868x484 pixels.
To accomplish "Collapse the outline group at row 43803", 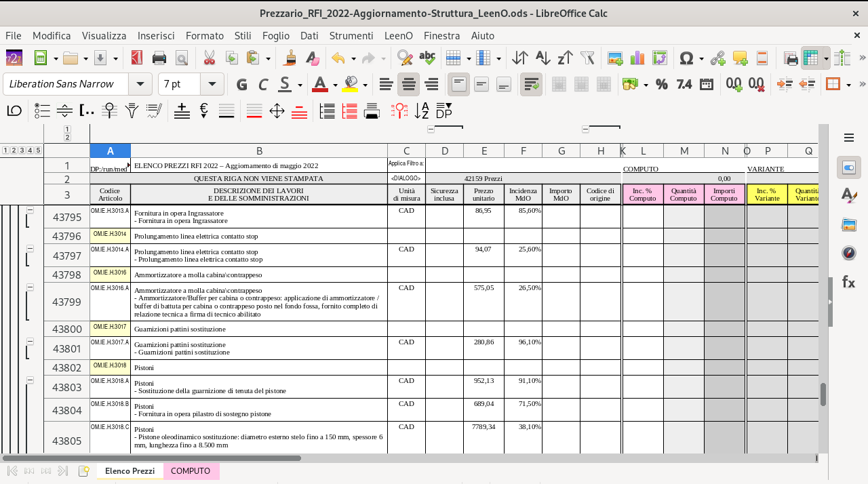I will pyautogui.click(x=30, y=381).
